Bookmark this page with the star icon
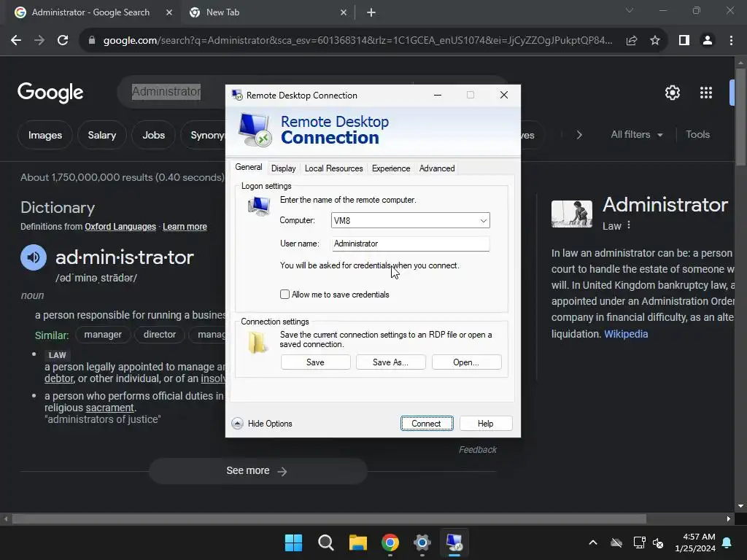Image resolution: width=747 pixels, height=560 pixels. pyautogui.click(x=655, y=41)
